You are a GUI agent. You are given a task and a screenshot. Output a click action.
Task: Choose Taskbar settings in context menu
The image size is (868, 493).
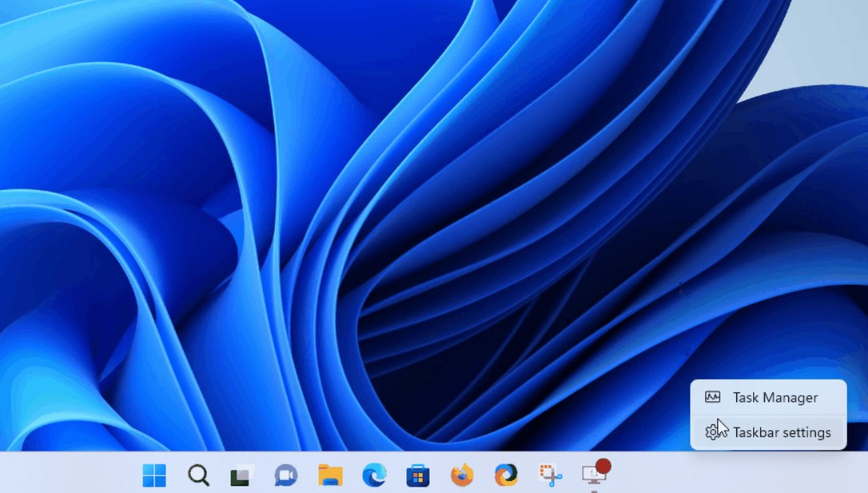coord(781,432)
